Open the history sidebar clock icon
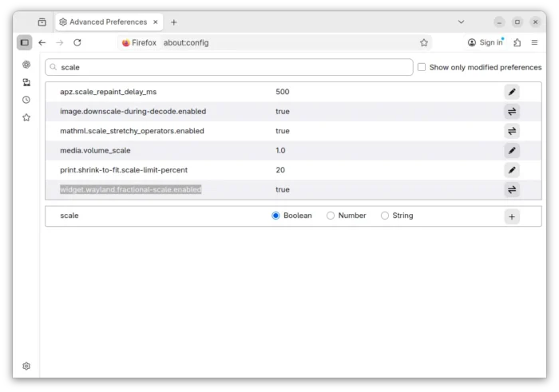This screenshot has height=392, width=559. tap(26, 100)
